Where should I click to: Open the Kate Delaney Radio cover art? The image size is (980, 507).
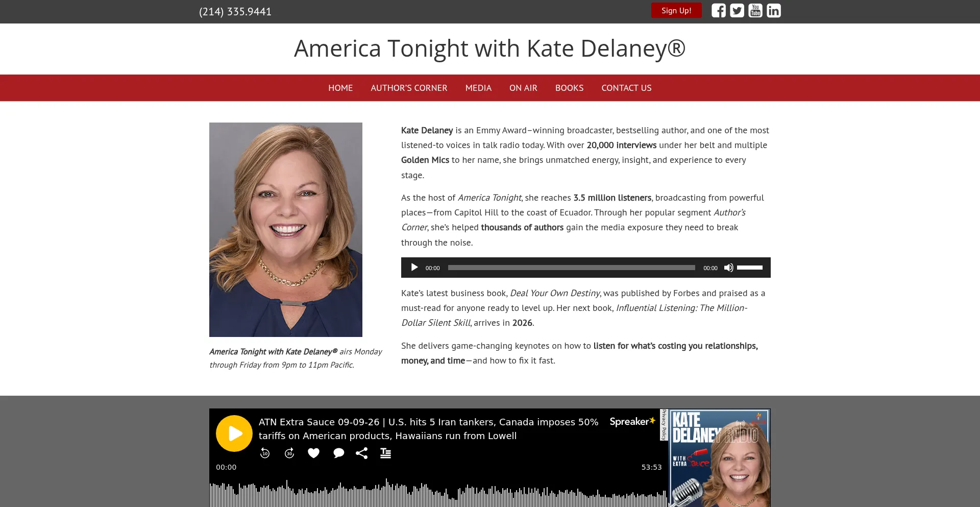pyautogui.click(x=720, y=458)
